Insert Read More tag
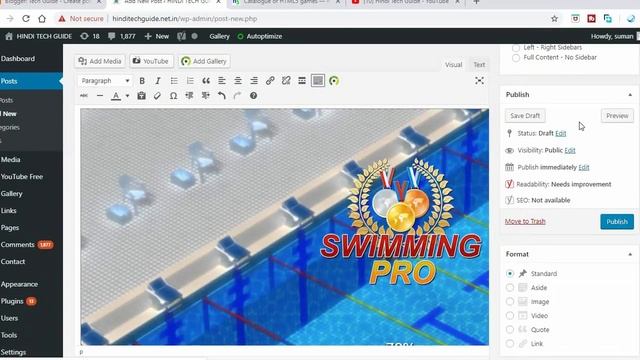 click(302, 81)
